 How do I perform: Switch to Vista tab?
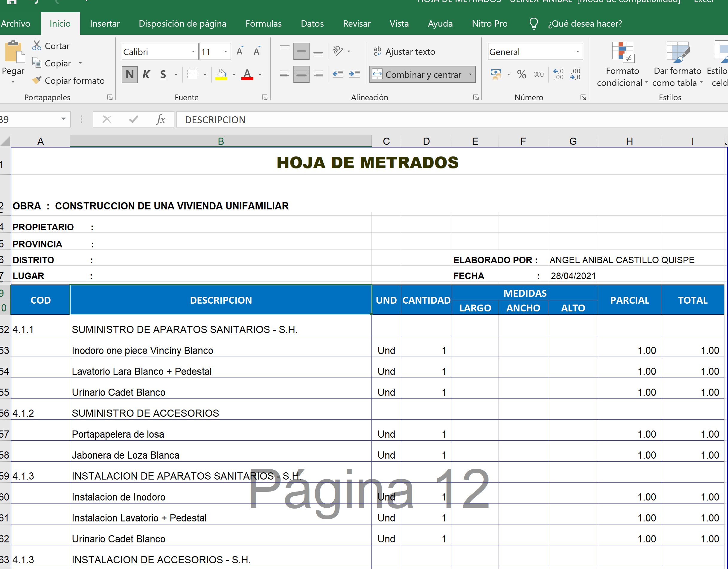(399, 24)
